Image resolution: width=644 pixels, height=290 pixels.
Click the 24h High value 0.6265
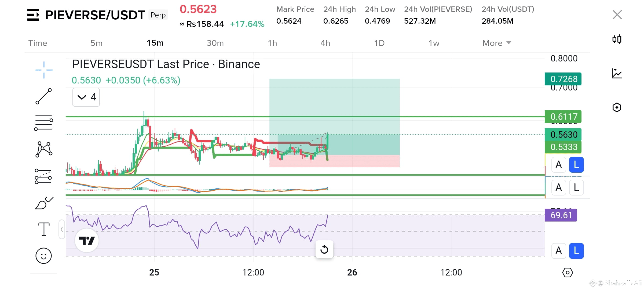(x=336, y=21)
